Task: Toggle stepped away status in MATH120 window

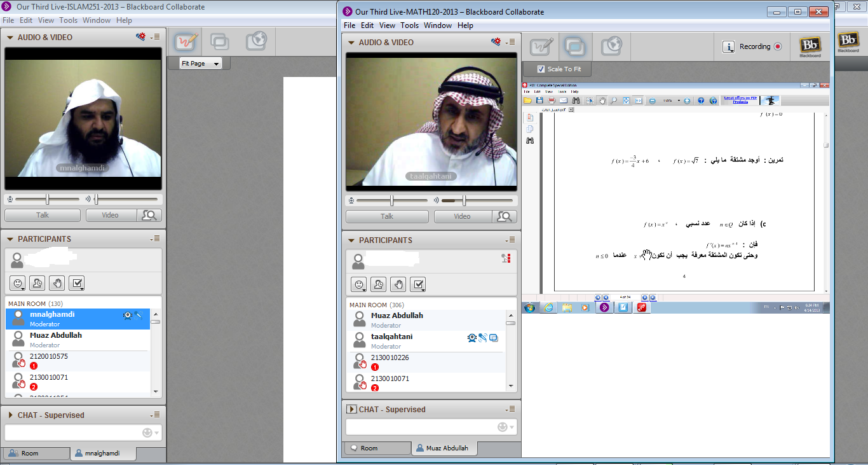Action: [378, 284]
